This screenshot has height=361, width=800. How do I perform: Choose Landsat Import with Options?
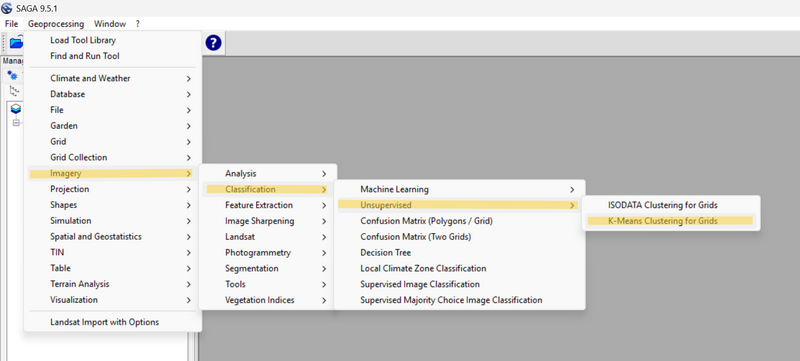(112, 322)
